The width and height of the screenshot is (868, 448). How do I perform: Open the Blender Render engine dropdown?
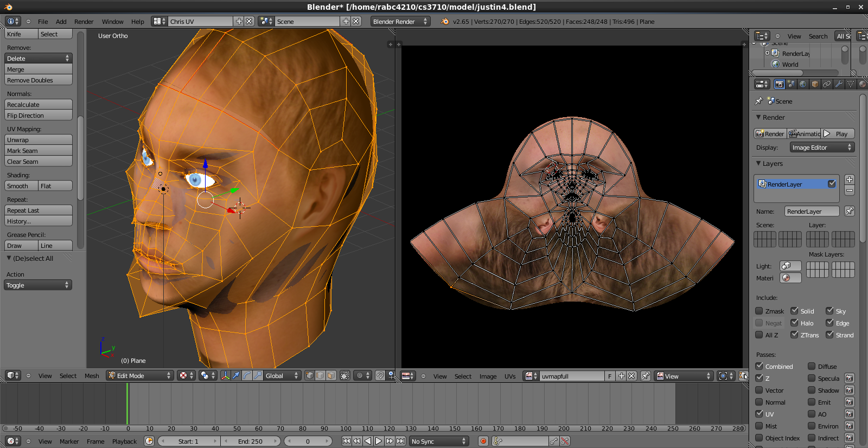[400, 21]
